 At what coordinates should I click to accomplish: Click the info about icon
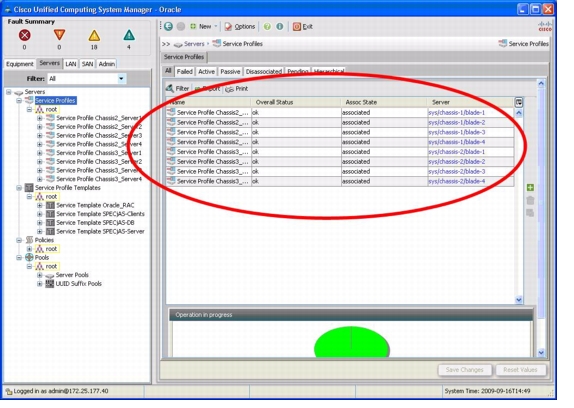coord(280,26)
